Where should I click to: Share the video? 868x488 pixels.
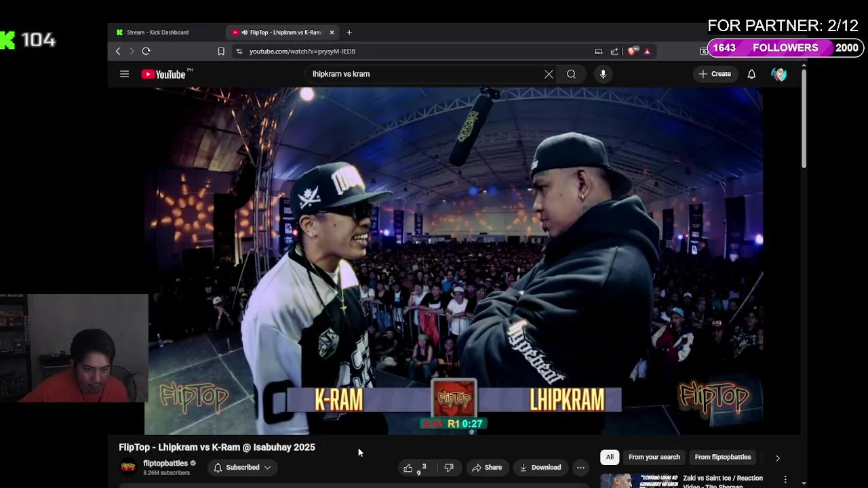coord(487,468)
